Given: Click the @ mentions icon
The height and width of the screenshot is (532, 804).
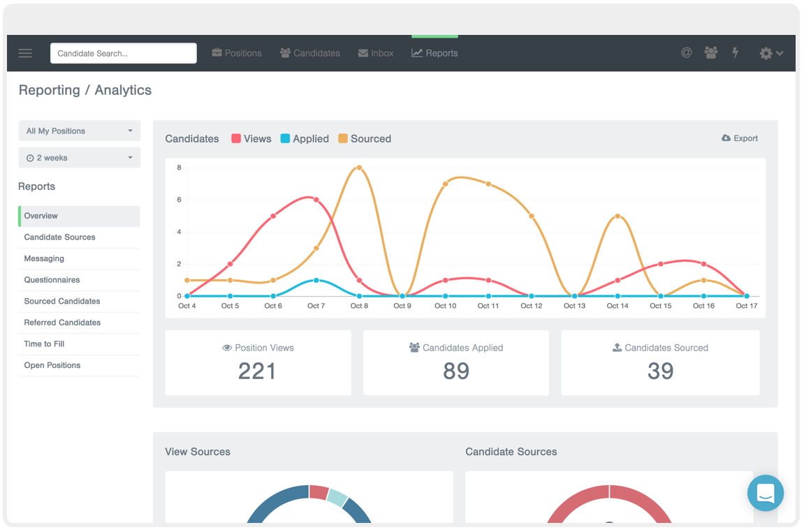Looking at the screenshot, I should tap(686, 52).
